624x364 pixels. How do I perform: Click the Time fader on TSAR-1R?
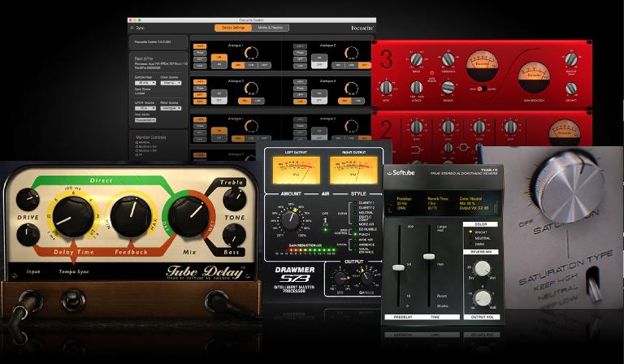click(x=429, y=257)
